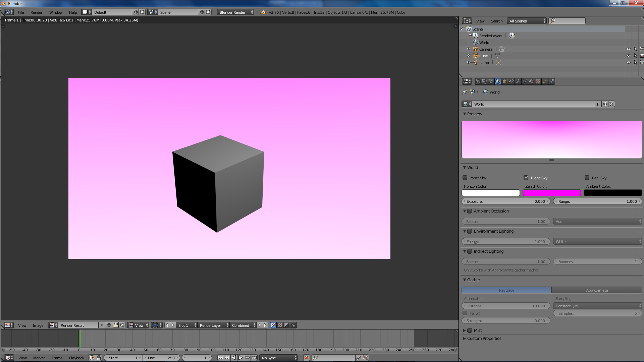The image size is (644, 362).
Task: Enable Indirect Lighting checkbox
Action: pos(470,251)
